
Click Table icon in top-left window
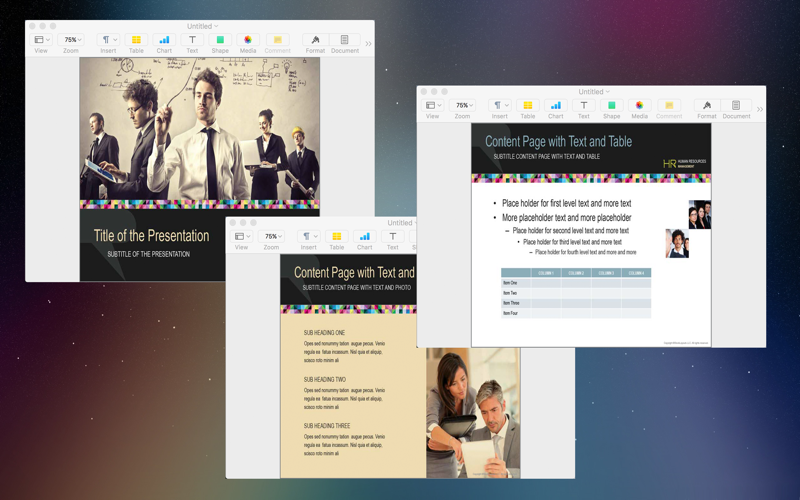click(x=136, y=40)
